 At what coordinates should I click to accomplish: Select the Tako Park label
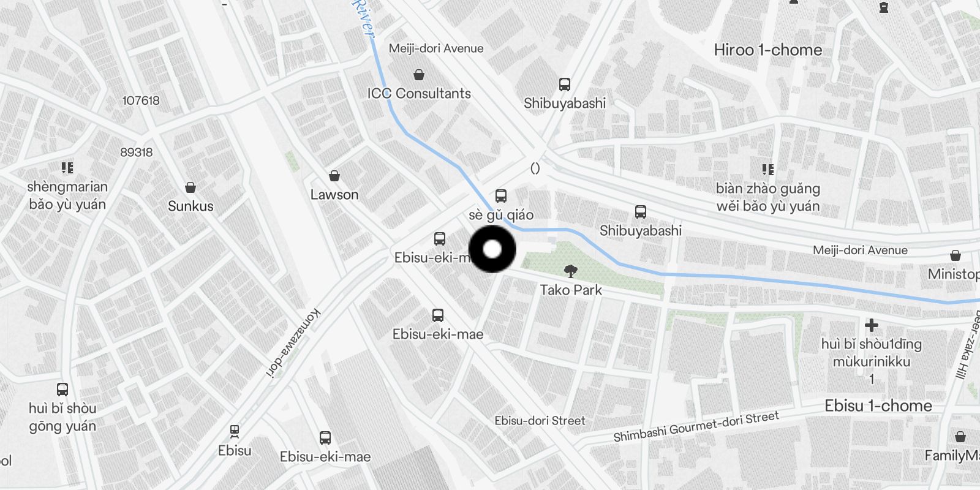coord(571,290)
